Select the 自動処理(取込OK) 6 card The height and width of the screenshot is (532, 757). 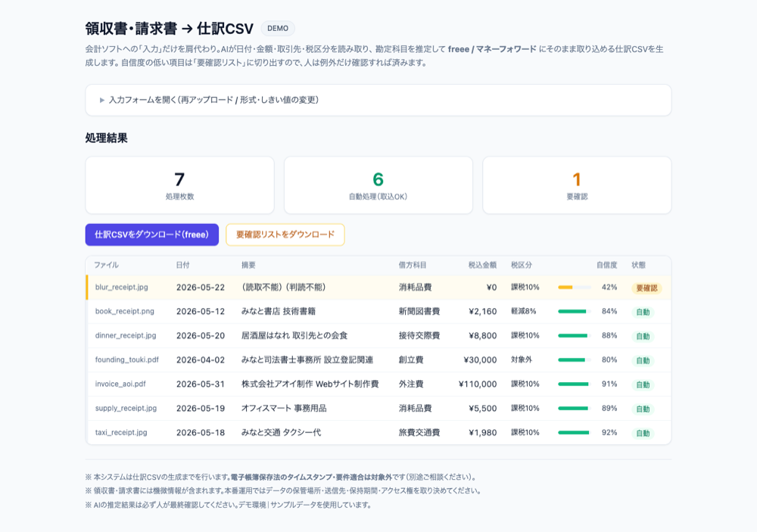[x=378, y=185]
